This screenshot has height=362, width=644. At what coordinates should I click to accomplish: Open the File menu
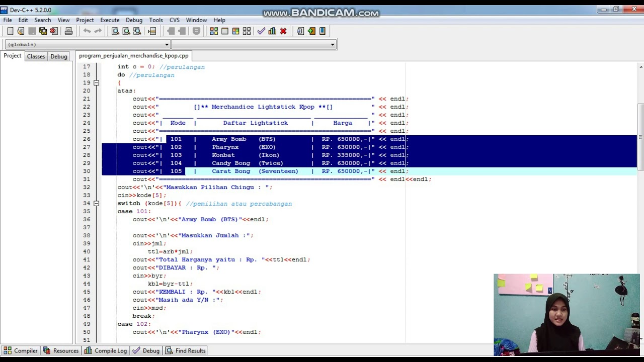pyautogui.click(x=8, y=20)
